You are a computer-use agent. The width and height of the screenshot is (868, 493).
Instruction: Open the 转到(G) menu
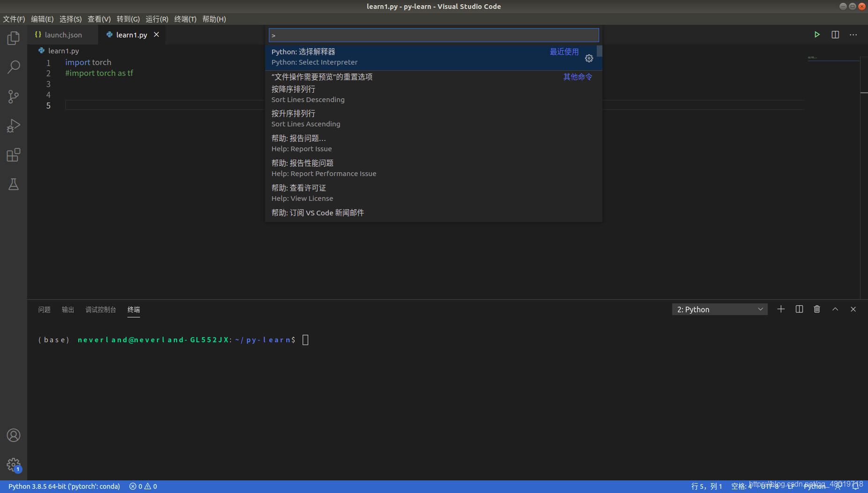[128, 19]
